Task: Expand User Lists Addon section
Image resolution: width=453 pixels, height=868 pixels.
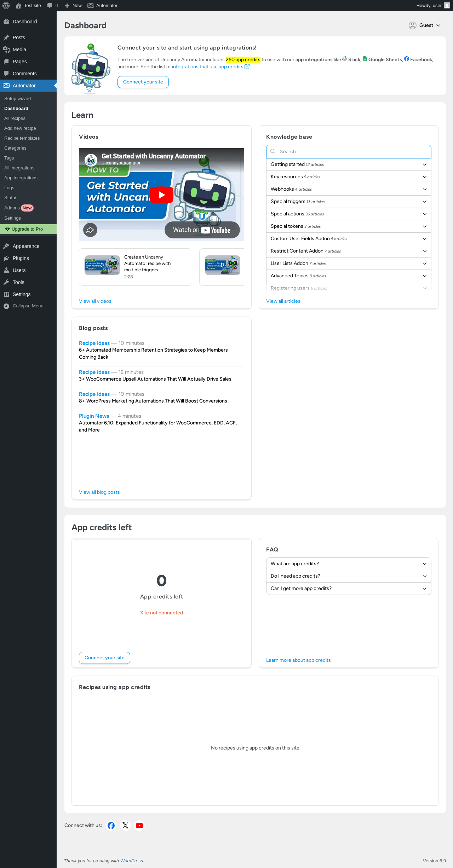Action: [349, 264]
